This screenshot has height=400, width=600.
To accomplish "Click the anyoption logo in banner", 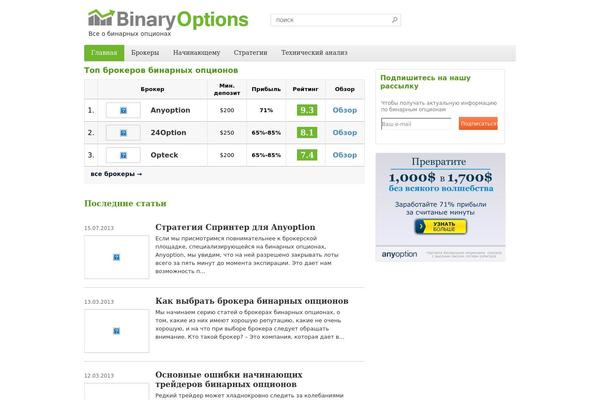I will (x=399, y=254).
